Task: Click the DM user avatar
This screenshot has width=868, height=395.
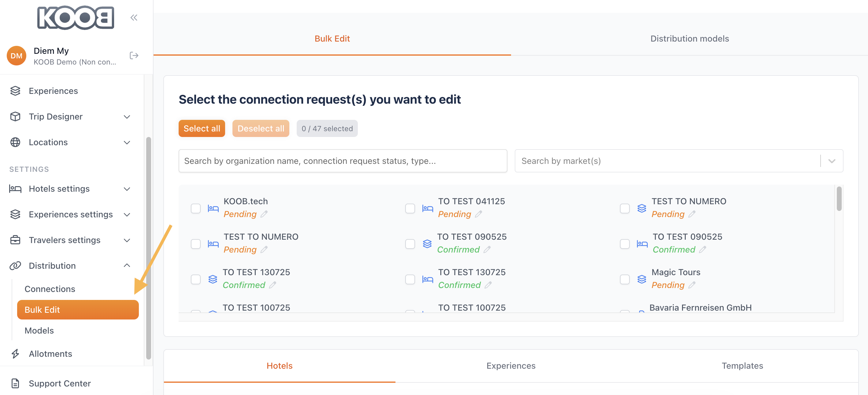Action: pyautogui.click(x=16, y=56)
